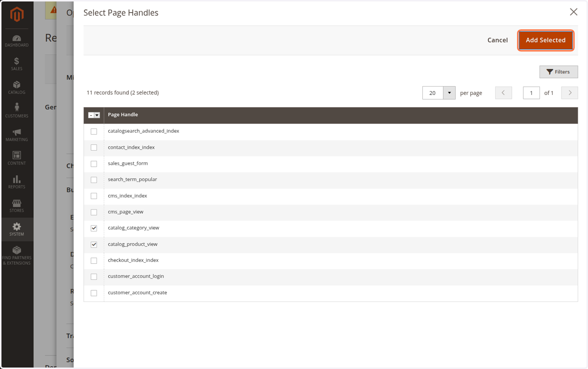Image resolution: width=588 pixels, height=369 pixels.
Task: Click the per page value field showing 20
Action: 433,92
